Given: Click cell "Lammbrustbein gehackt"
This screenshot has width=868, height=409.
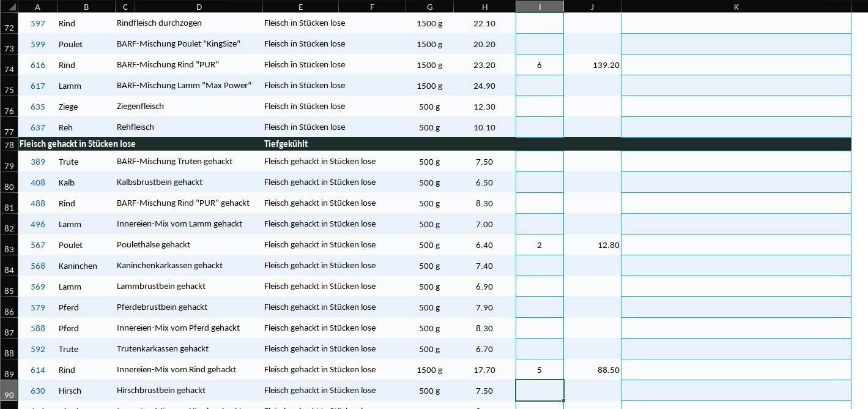Looking at the screenshot, I should 161,287.
